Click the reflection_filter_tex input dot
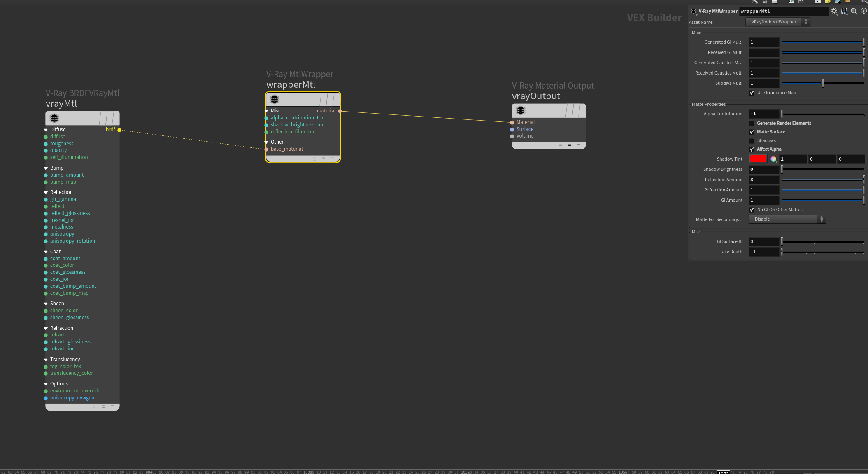The height and width of the screenshot is (474, 868). coord(266,132)
